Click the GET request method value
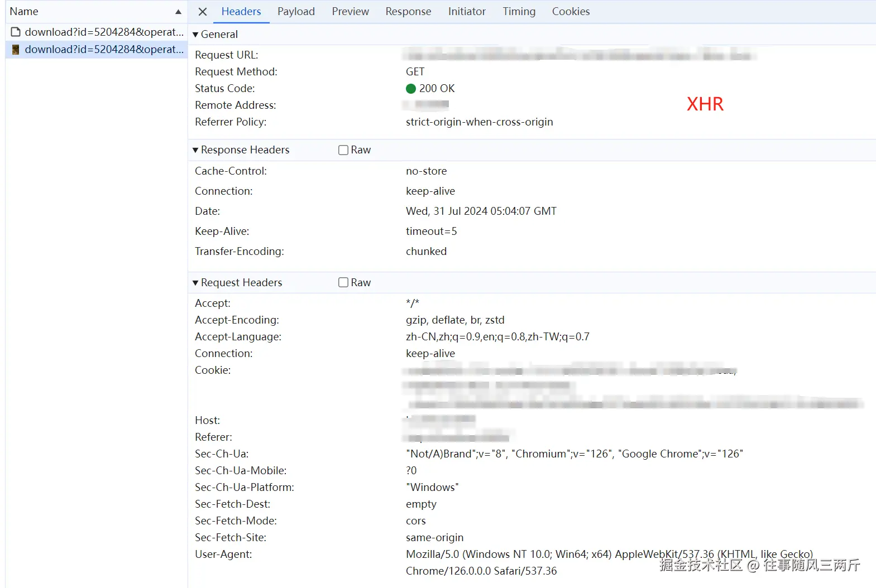Viewport: 876px width, 588px height. coord(415,72)
